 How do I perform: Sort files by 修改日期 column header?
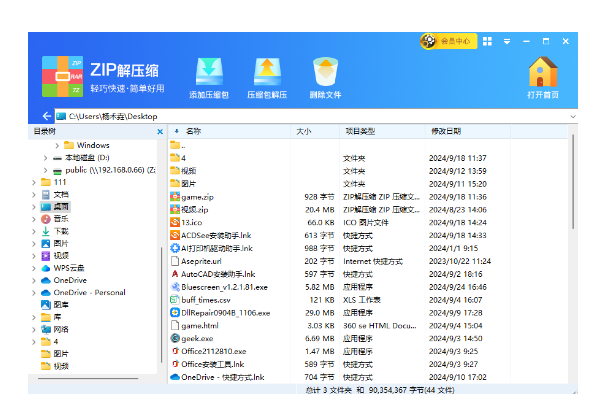tap(446, 131)
